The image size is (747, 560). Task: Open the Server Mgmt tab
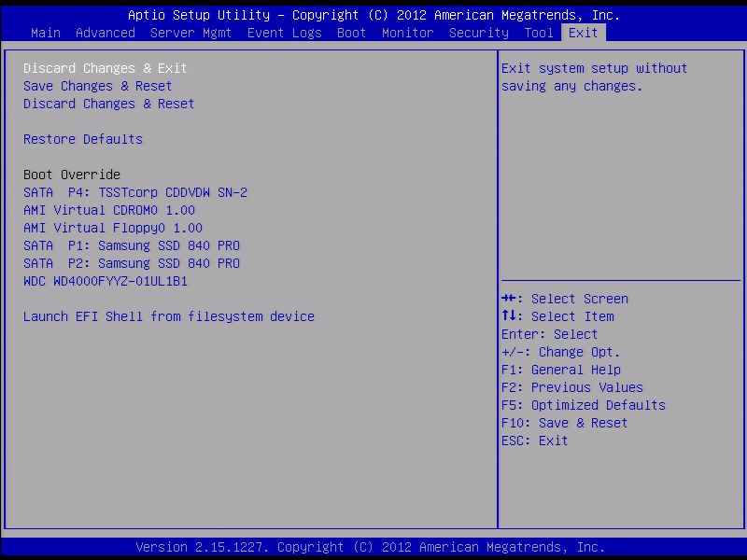click(x=190, y=33)
